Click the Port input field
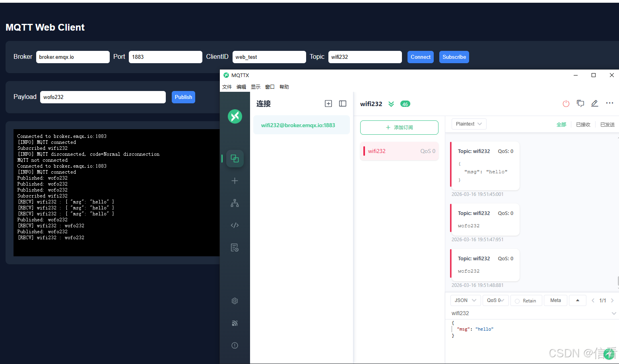Image resolution: width=619 pixels, height=364 pixels. coord(165,57)
